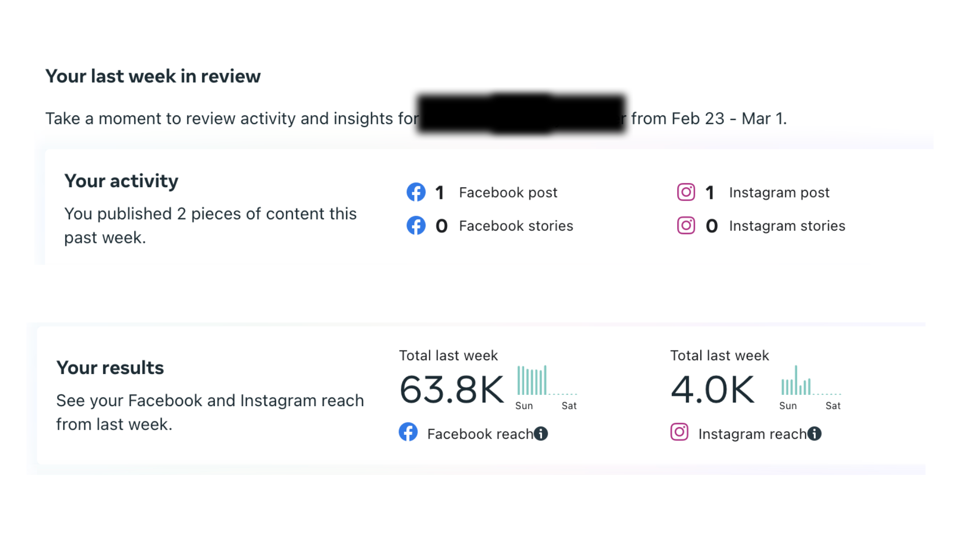Click the Facebook icon beside Facebook stories
This screenshot has width=980, height=551.
(416, 226)
